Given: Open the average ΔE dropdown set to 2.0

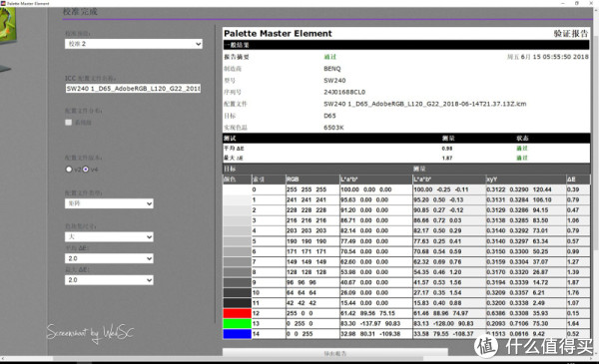Looking at the screenshot, I should coord(109,258).
